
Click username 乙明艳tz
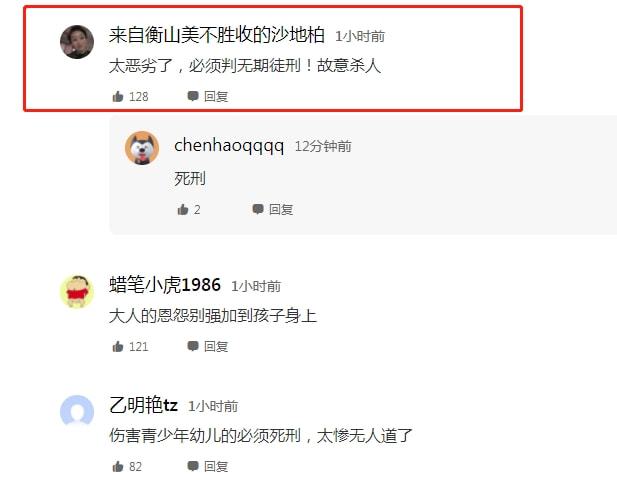click(143, 405)
